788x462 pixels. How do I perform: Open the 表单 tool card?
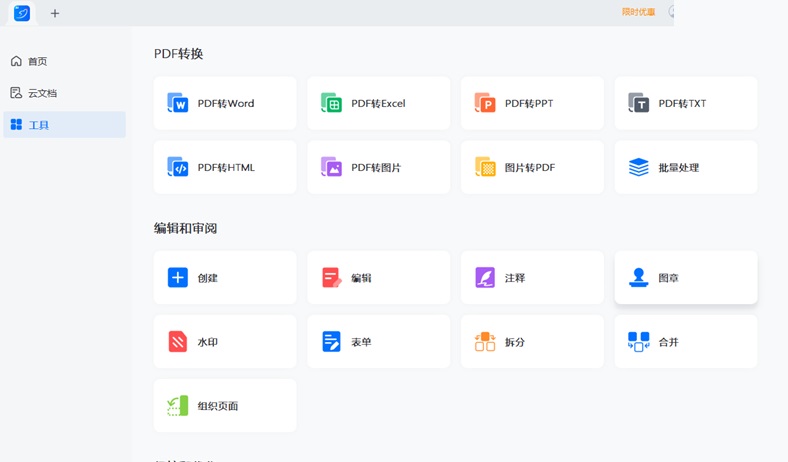pyautogui.click(x=379, y=341)
